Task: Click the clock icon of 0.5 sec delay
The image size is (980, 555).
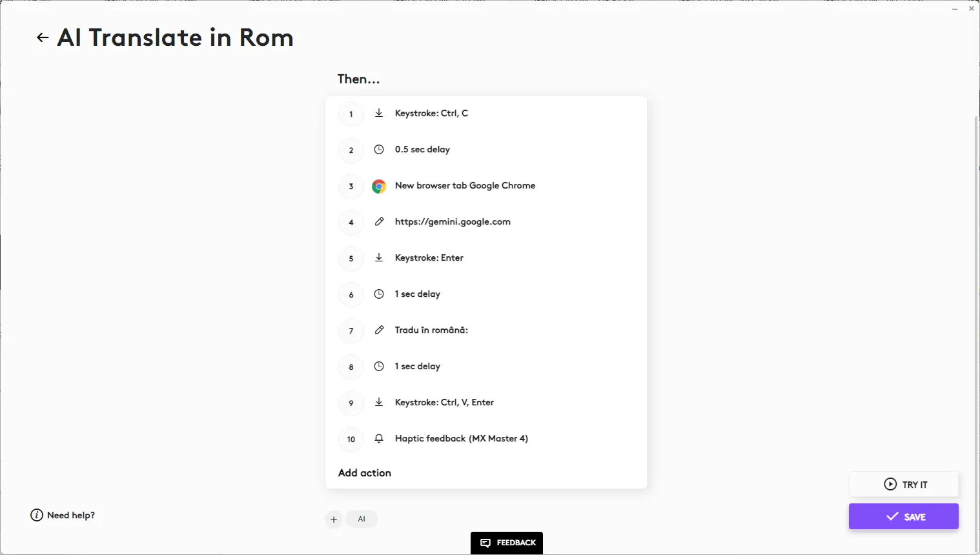Action: click(x=379, y=150)
